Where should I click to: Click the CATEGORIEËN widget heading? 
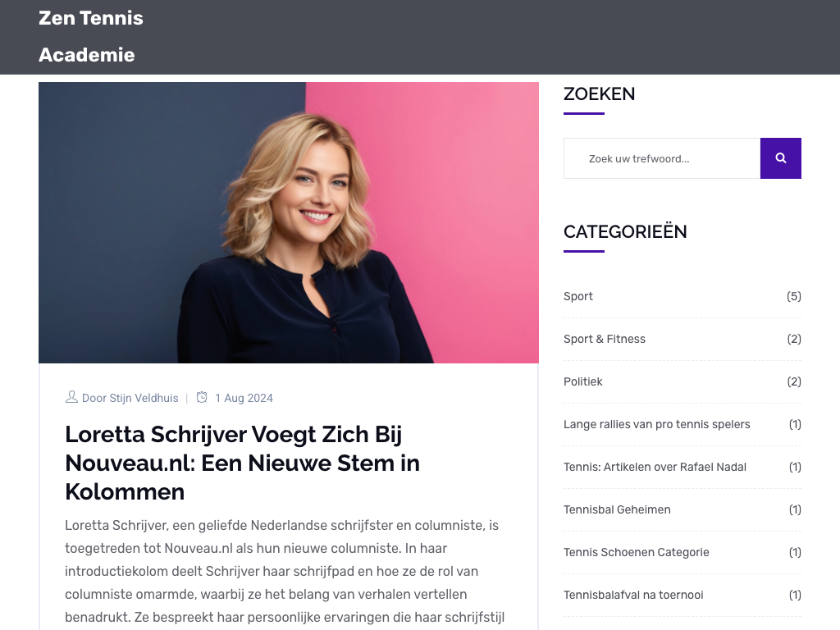625,232
